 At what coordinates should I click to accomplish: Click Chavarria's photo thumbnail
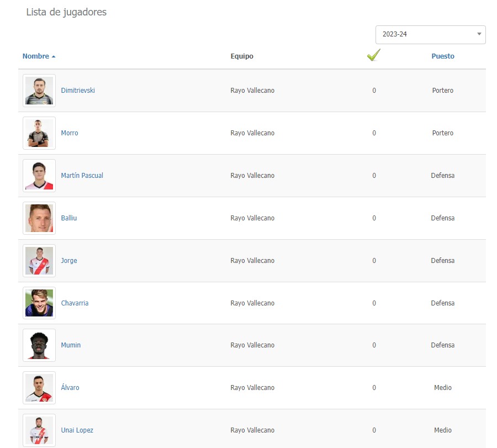coord(39,303)
